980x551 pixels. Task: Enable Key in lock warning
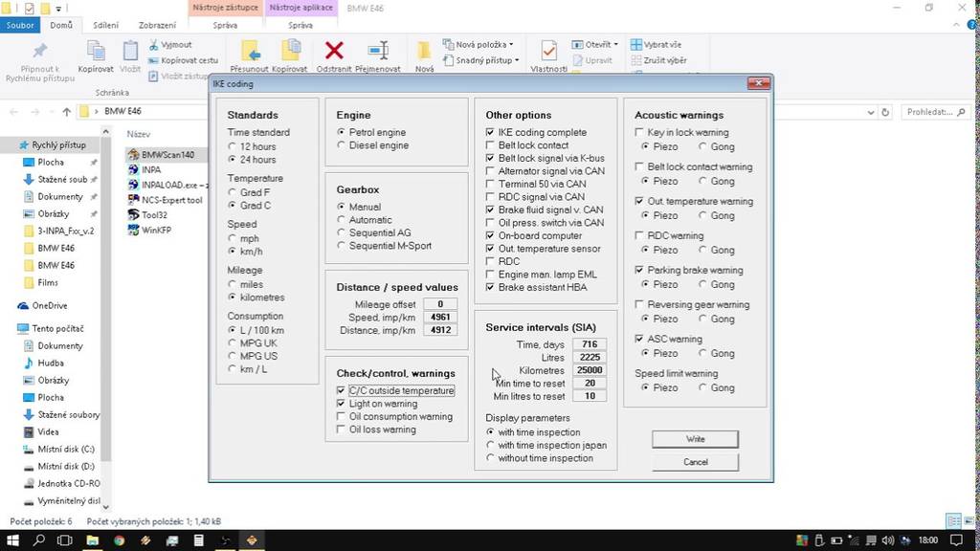[639, 132]
